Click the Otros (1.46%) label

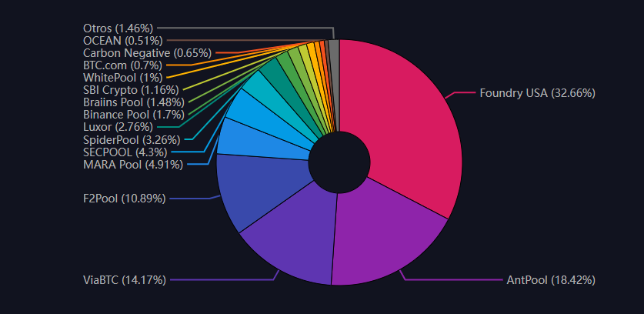tap(119, 28)
